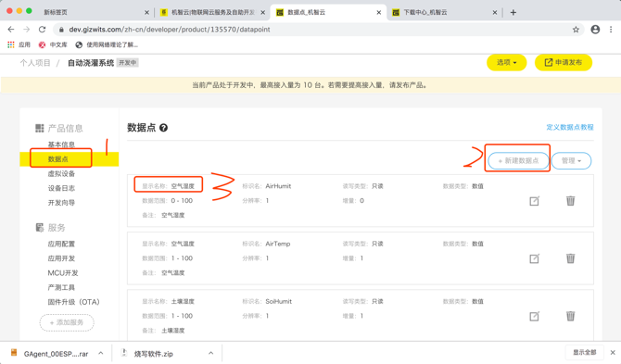Viewport: 621px width, 364px height.
Task: Open the 管理 dropdown
Action: (x=571, y=160)
